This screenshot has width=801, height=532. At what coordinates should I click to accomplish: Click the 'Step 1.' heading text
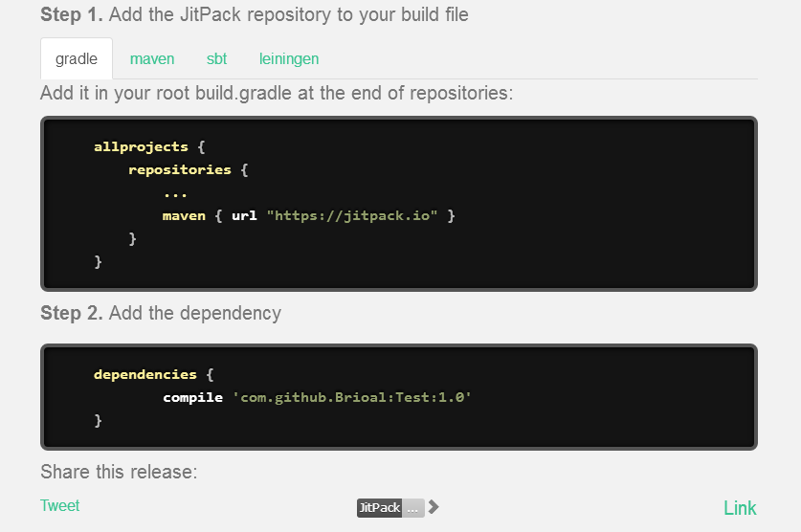tap(72, 14)
